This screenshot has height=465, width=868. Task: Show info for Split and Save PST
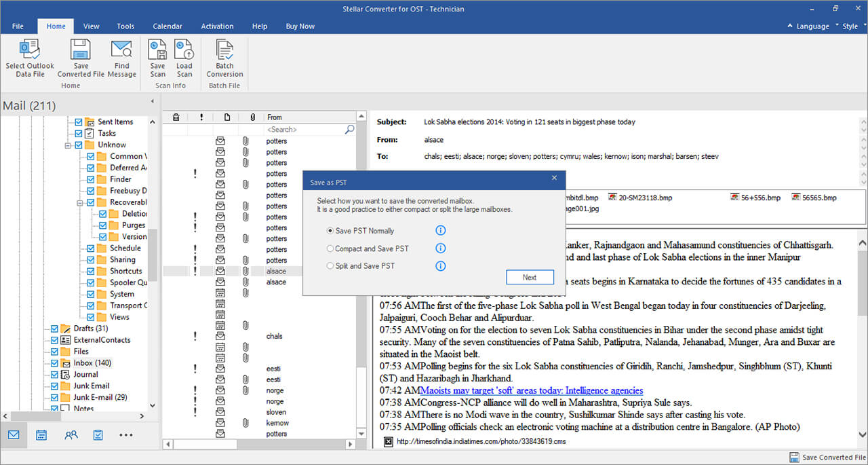pos(441,266)
